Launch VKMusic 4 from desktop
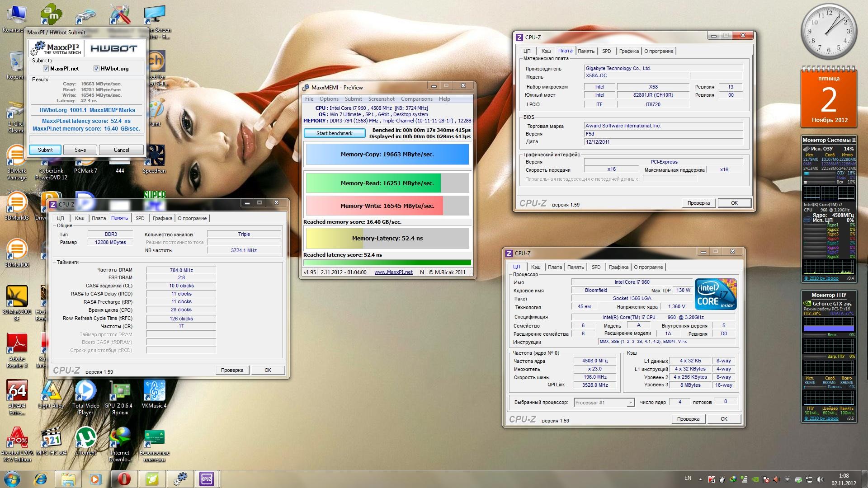Screen dimensions: 868x488 click(154, 394)
